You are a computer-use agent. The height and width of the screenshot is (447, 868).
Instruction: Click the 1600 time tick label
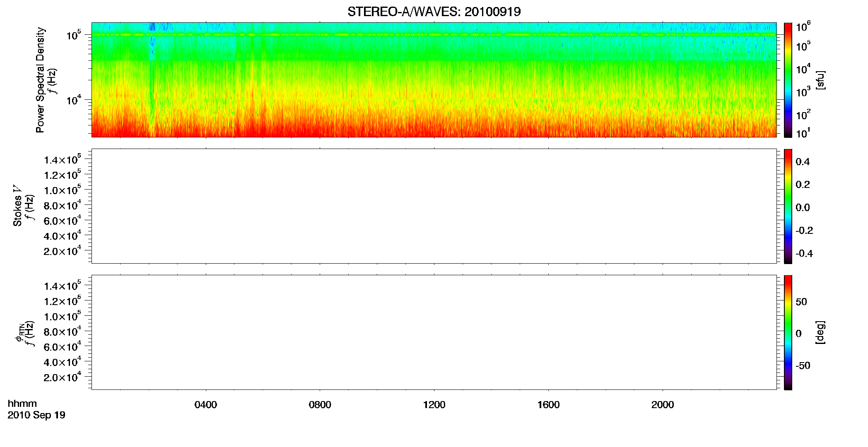(548, 405)
